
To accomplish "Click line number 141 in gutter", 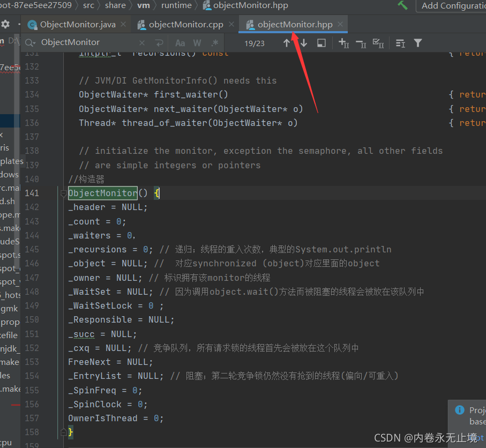I will tap(32, 193).
